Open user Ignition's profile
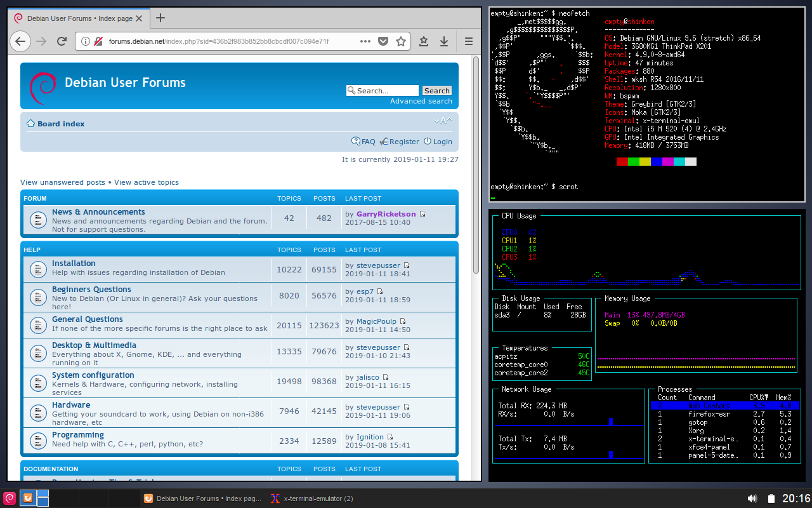Viewport: 812px width, 508px height. [370, 437]
